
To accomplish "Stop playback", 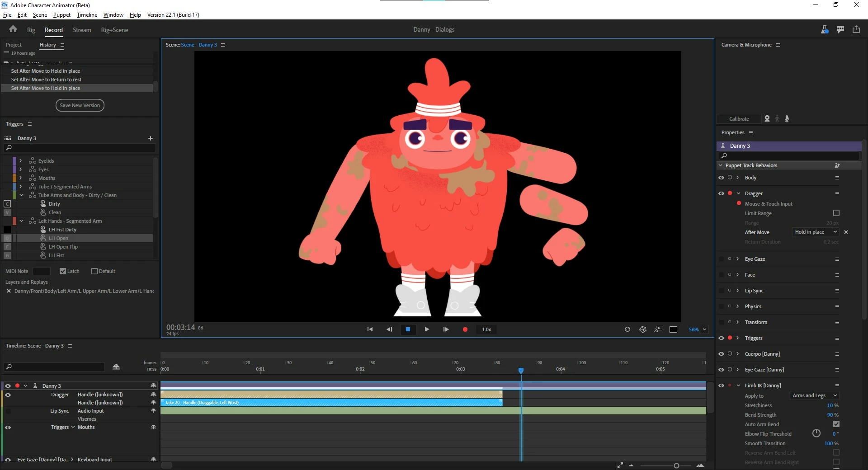I will [x=408, y=329].
